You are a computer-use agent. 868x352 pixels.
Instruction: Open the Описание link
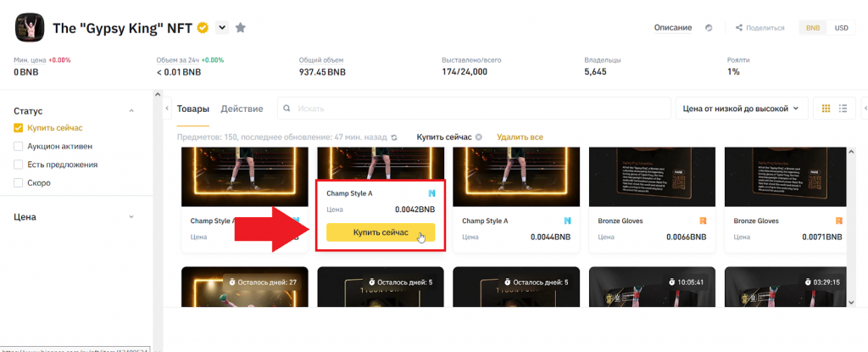click(672, 28)
